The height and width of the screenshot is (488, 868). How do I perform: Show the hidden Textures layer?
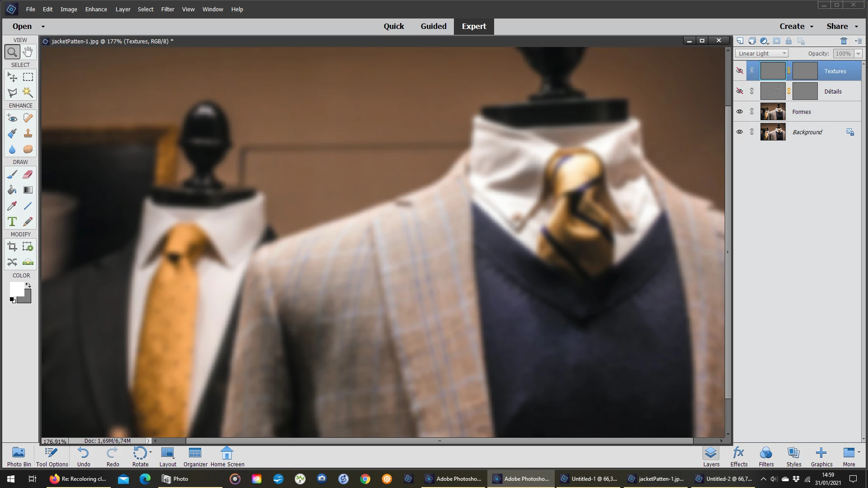click(x=740, y=71)
